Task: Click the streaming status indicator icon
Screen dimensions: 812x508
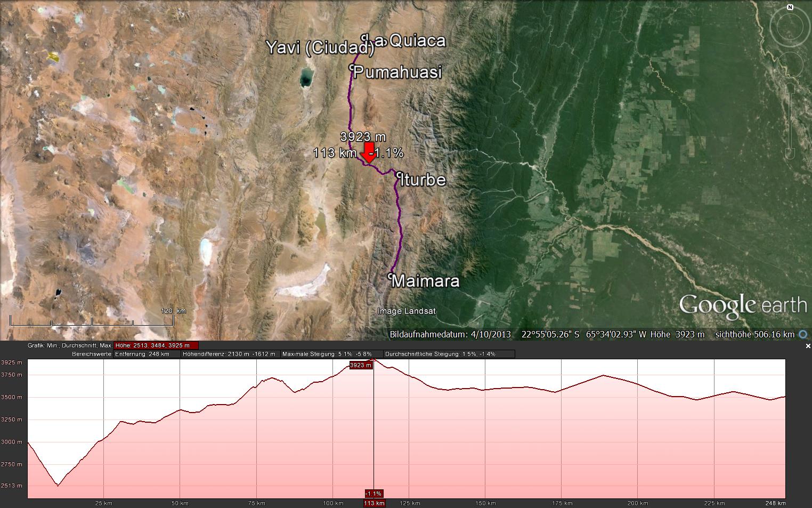Action: click(803, 334)
